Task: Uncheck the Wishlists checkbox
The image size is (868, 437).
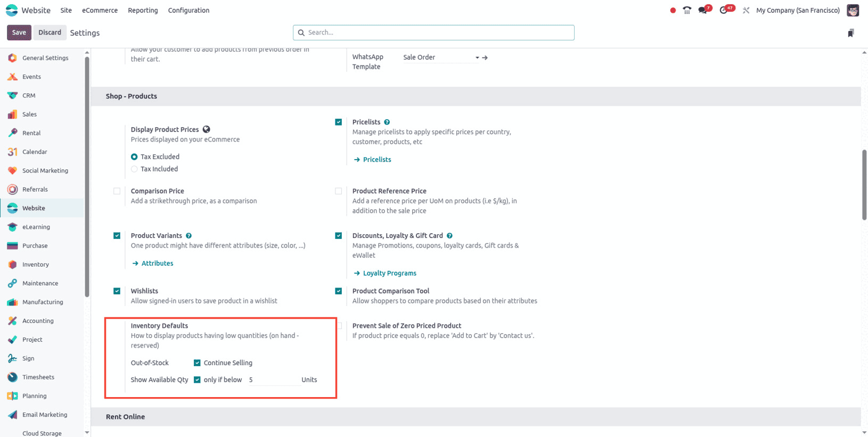Action: (x=117, y=291)
